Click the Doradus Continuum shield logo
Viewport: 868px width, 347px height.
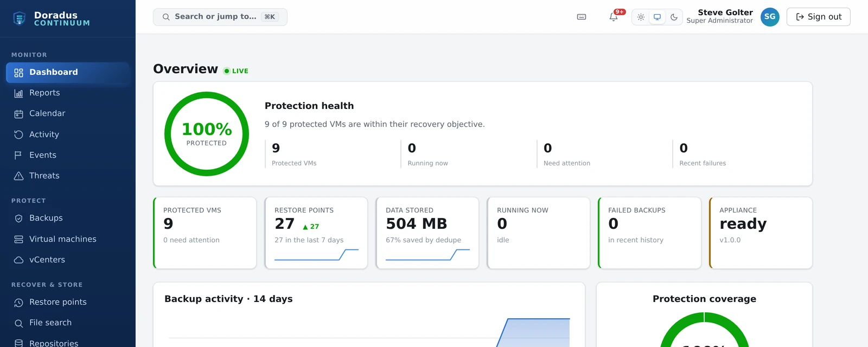tap(20, 18)
